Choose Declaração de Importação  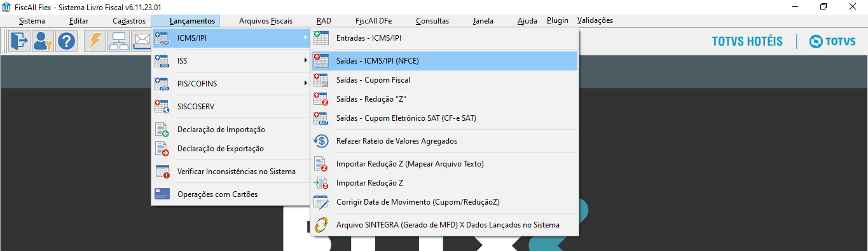point(231,130)
